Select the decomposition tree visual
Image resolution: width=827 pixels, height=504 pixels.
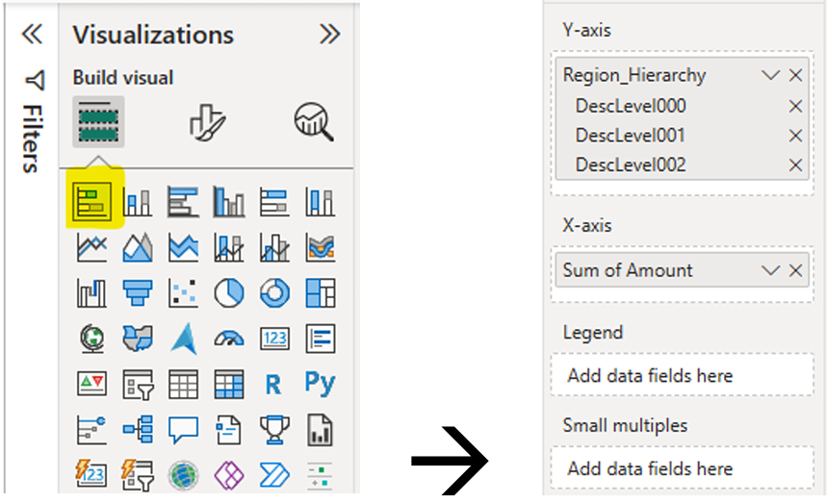[138, 430]
